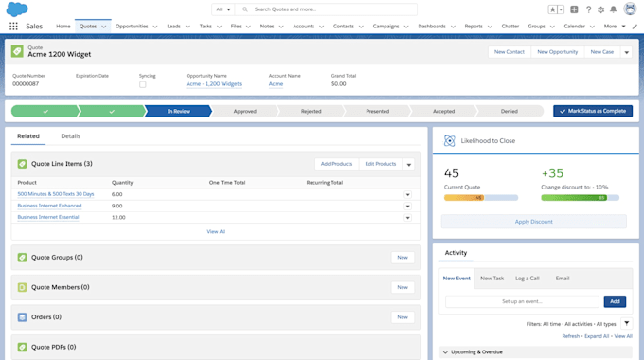Click the search magnifier icon
The image size is (644, 360).
245,9
